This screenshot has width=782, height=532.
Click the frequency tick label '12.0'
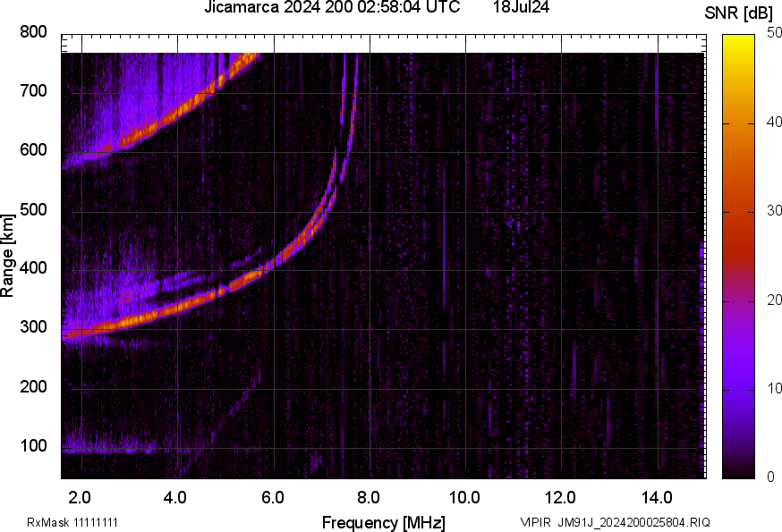click(x=561, y=498)
